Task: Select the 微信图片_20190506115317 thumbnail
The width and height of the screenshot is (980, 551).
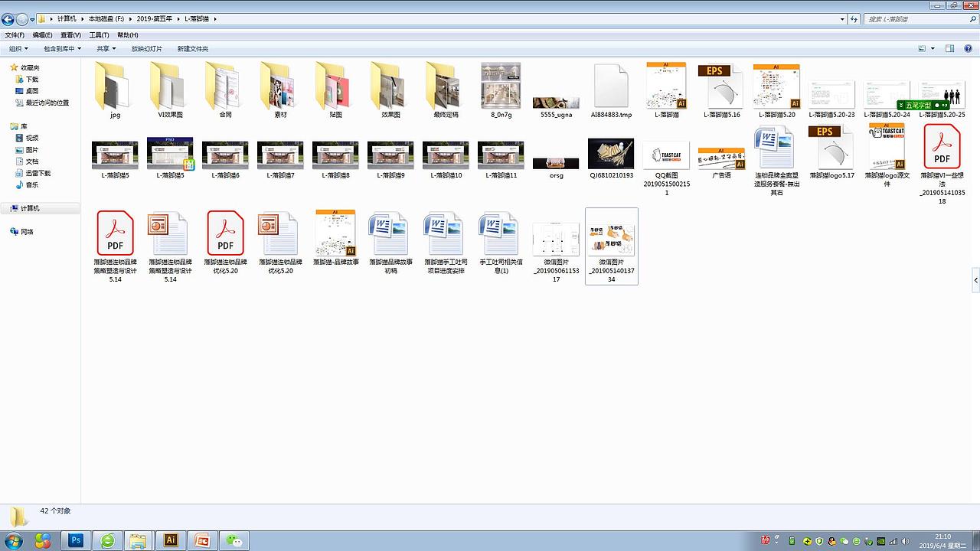Action: pyautogui.click(x=556, y=240)
